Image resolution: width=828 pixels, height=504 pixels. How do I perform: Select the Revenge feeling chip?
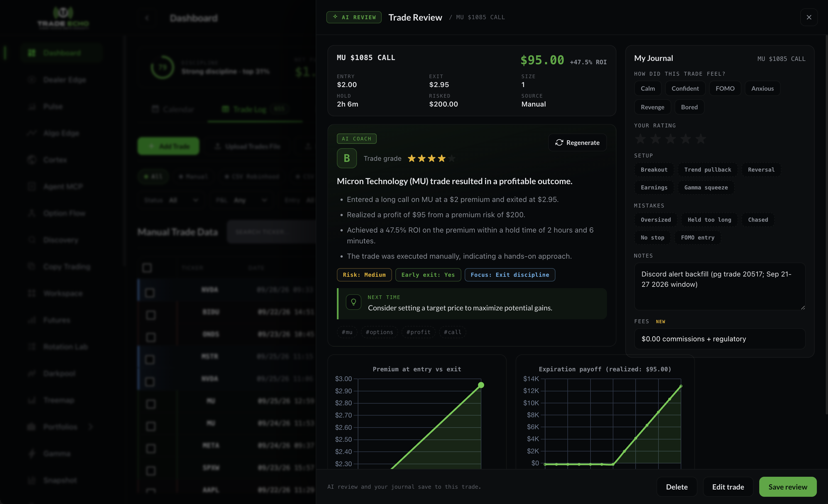coord(652,107)
